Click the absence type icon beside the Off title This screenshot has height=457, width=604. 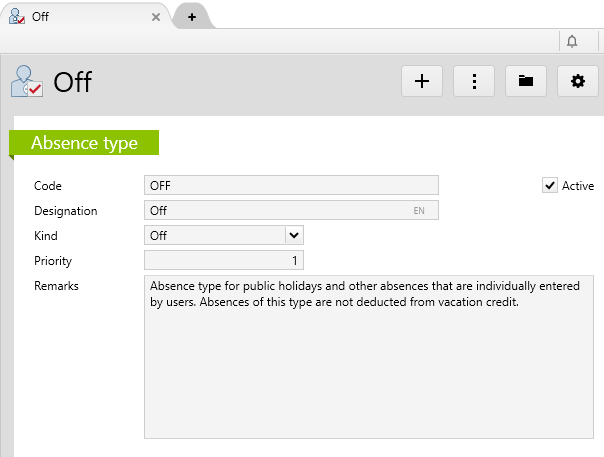click(x=27, y=81)
